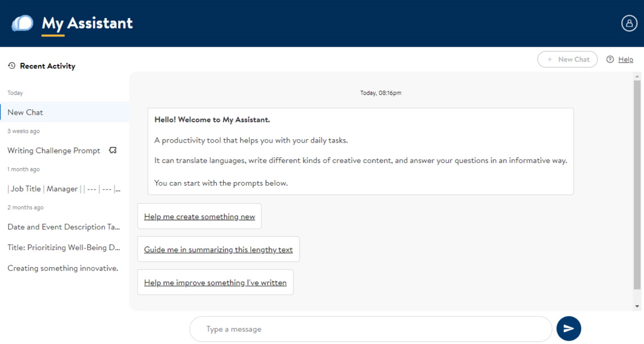Screen dimensions: 644x344
Task: Focus the Type a message field
Action: click(x=371, y=329)
